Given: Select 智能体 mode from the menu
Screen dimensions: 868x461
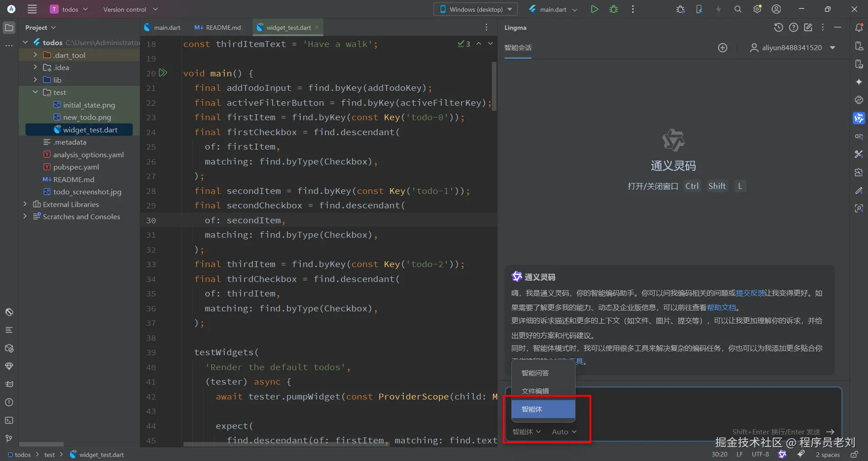Looking at the screenshot, I should tap(543, 409).
